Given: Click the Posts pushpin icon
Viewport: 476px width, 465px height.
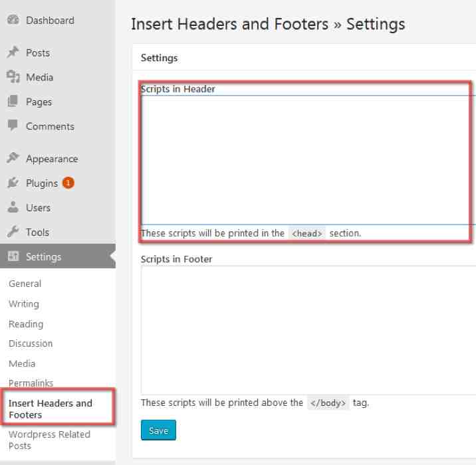Looking at the screenshot, I should click(x=13, y=52).
